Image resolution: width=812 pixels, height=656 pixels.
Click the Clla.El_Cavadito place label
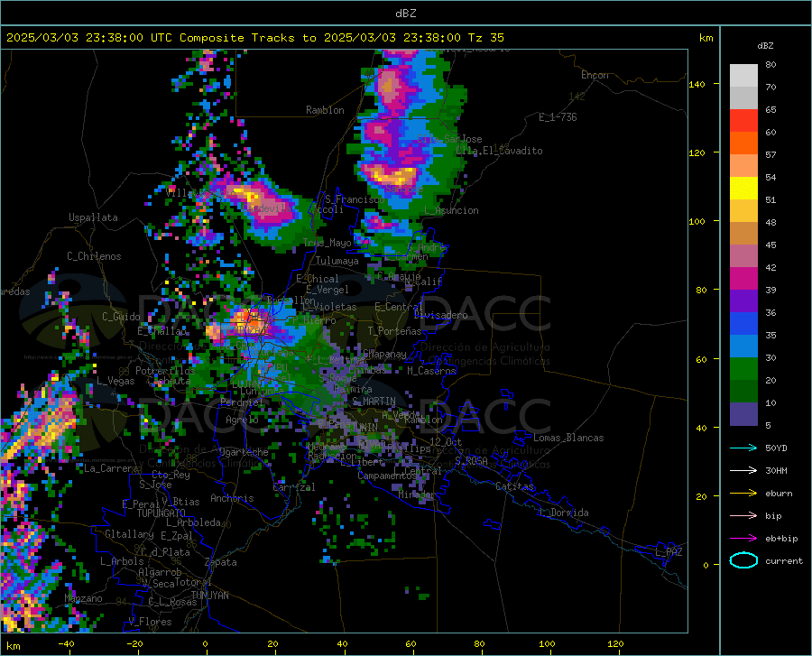click(x=499, y=151)
